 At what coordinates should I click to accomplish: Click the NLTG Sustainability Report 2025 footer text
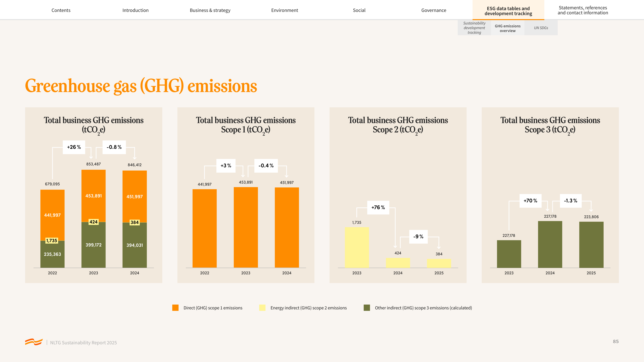pos(83,343)
